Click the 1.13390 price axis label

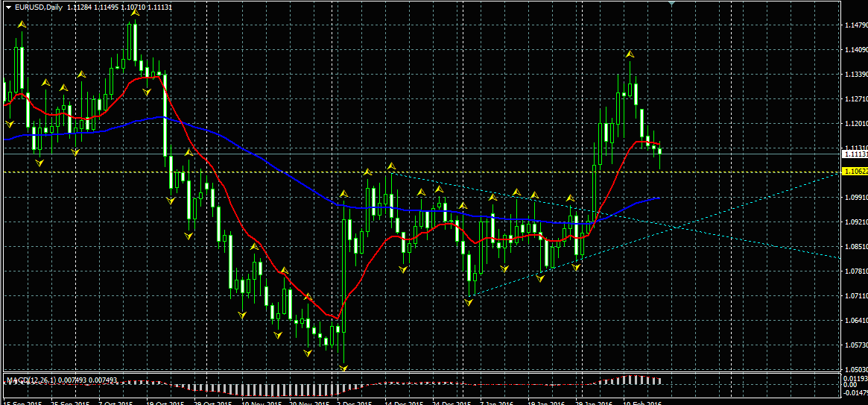tap(855, 75)
